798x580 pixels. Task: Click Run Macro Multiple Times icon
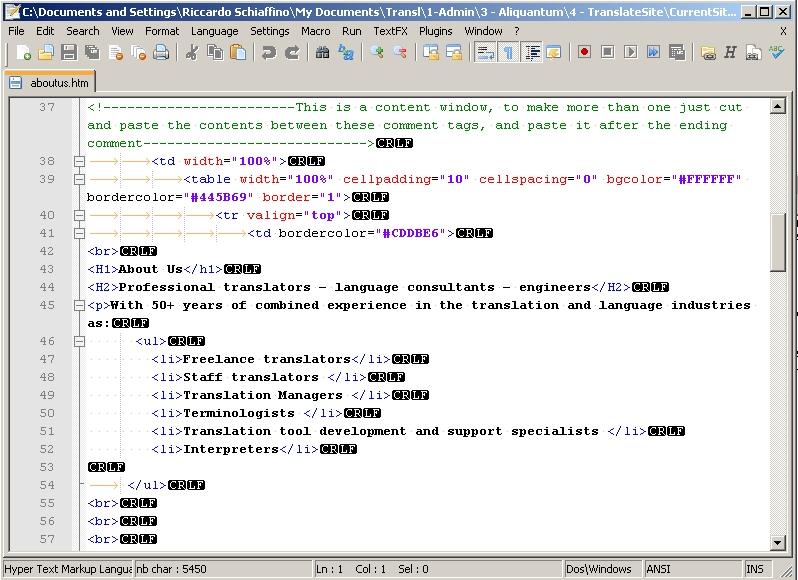[x=653, y=52]
